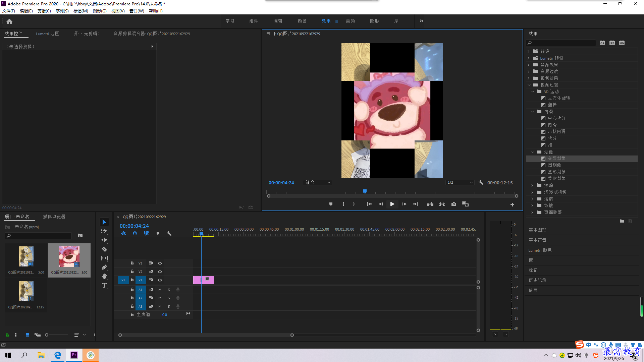The image size is (644, 362).
Task: Export frame with camera icon
Action: point(454,204)
